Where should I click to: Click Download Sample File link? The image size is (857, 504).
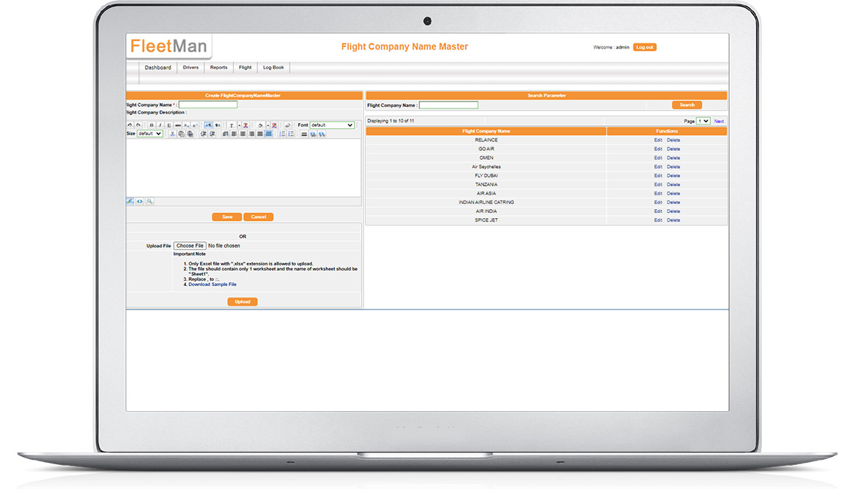pyautogui.click(x=212, y=284)
